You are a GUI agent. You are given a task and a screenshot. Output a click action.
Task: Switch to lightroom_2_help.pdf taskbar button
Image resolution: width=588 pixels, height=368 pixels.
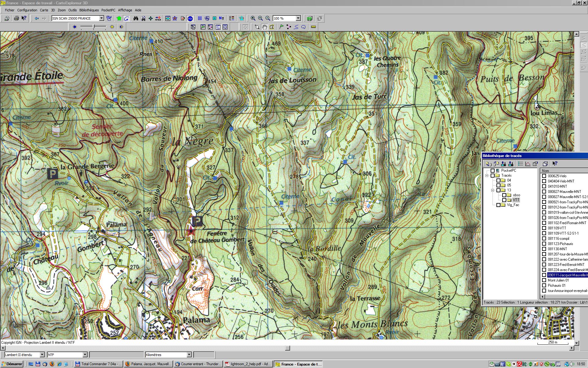248,364
